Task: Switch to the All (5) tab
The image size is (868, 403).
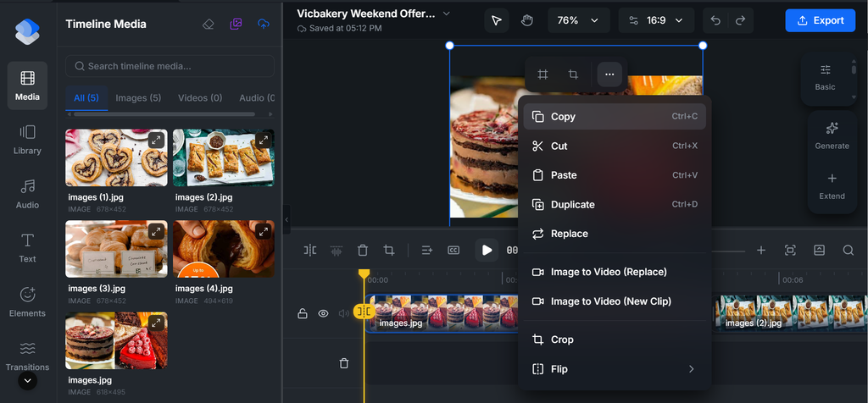Action: [86, 98]
